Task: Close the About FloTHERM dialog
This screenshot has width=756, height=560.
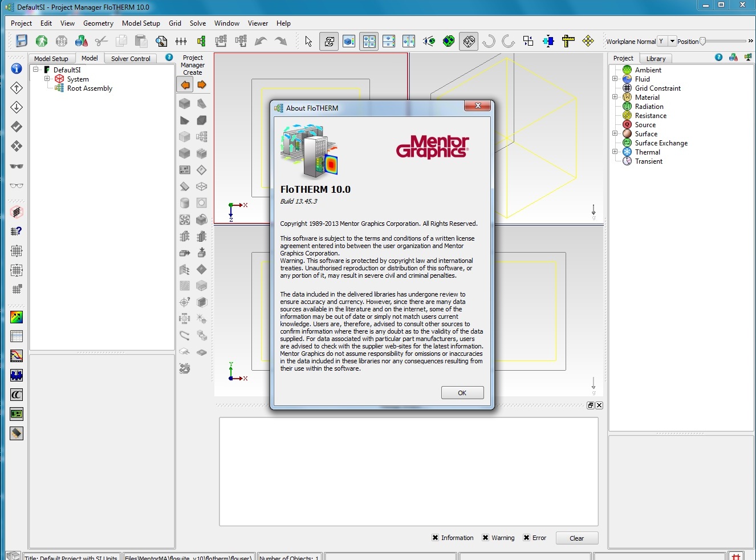Action: tap(478, 106)
